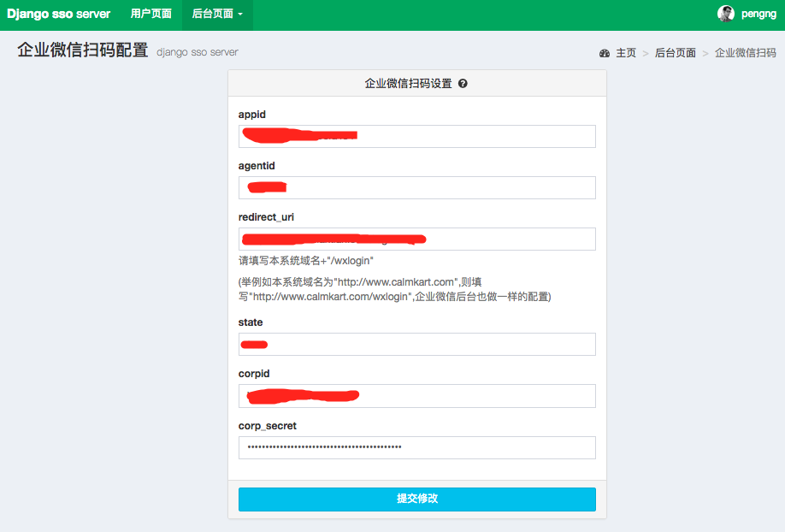
Task: Click the state input field
Action: pos(416,345)
